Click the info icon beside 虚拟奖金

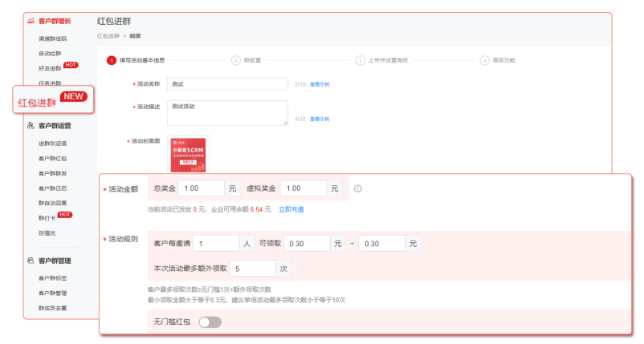point(357,189)
